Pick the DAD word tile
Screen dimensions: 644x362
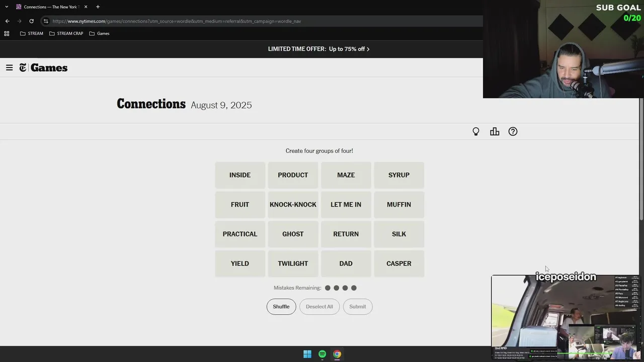coord(346,263)
